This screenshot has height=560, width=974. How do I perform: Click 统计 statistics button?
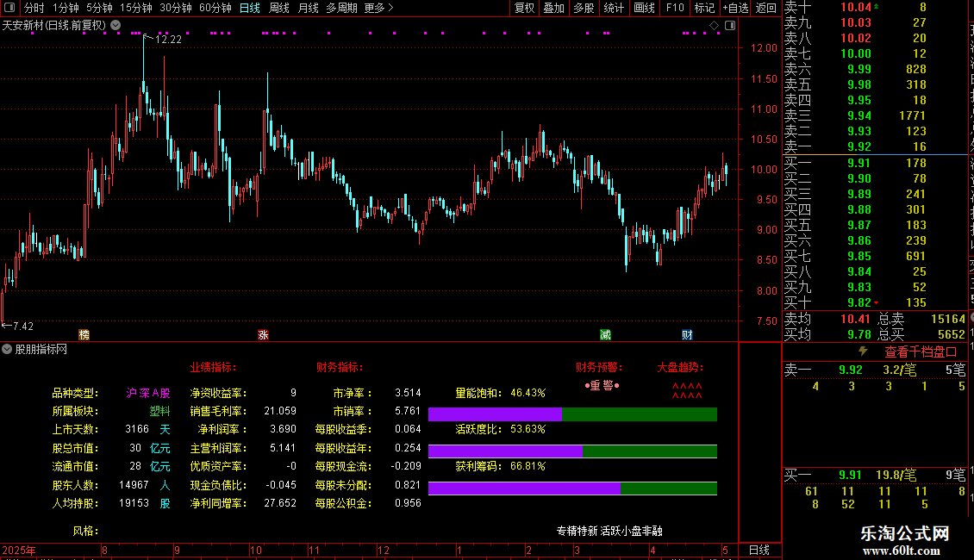pos(614,8)
